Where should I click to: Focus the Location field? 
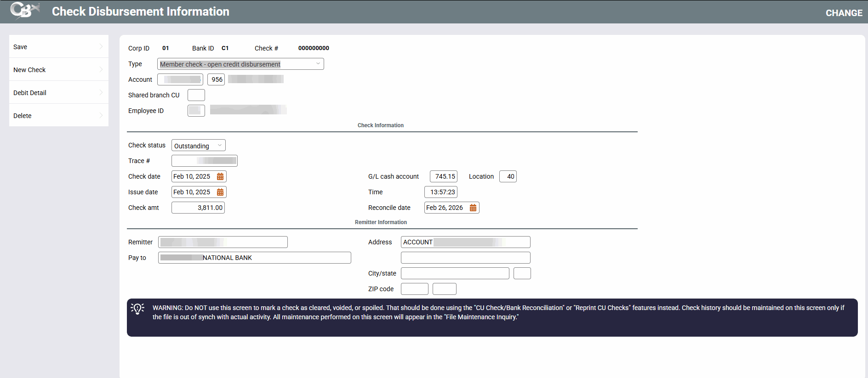tap(508, 177)
